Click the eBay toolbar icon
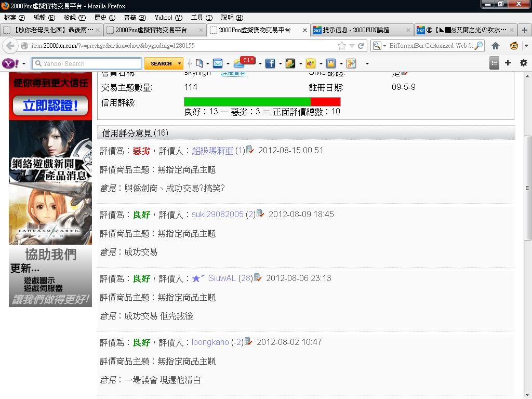 point(311,63)
